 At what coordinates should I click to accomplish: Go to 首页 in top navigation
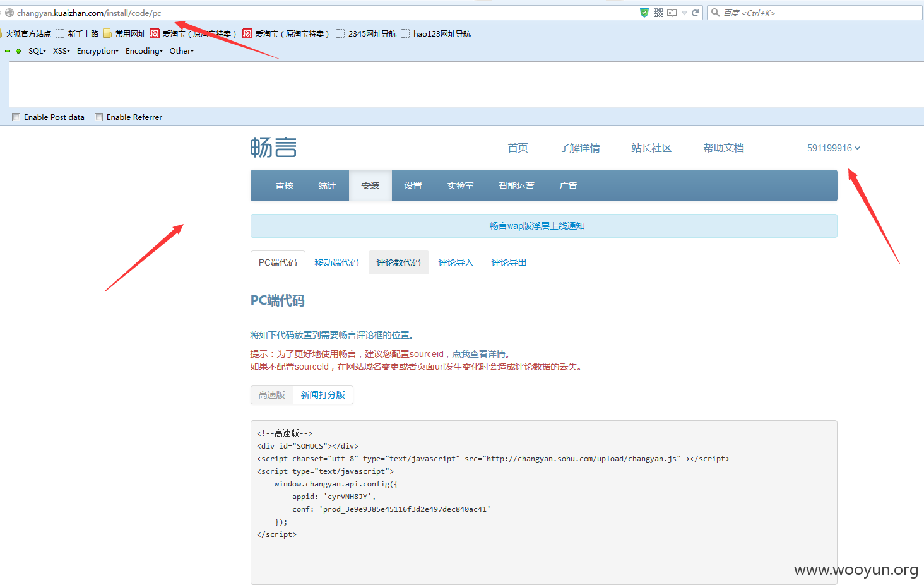(x=518, y=148)
